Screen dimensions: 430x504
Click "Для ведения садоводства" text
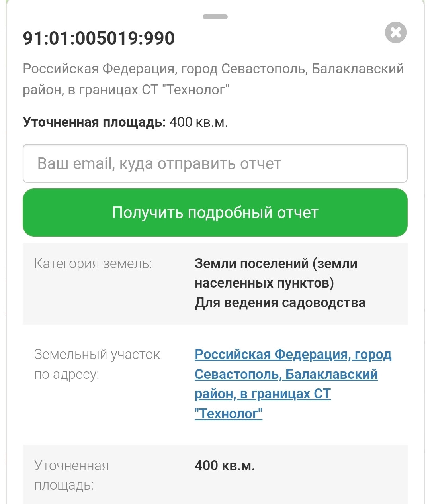[280, 302]
